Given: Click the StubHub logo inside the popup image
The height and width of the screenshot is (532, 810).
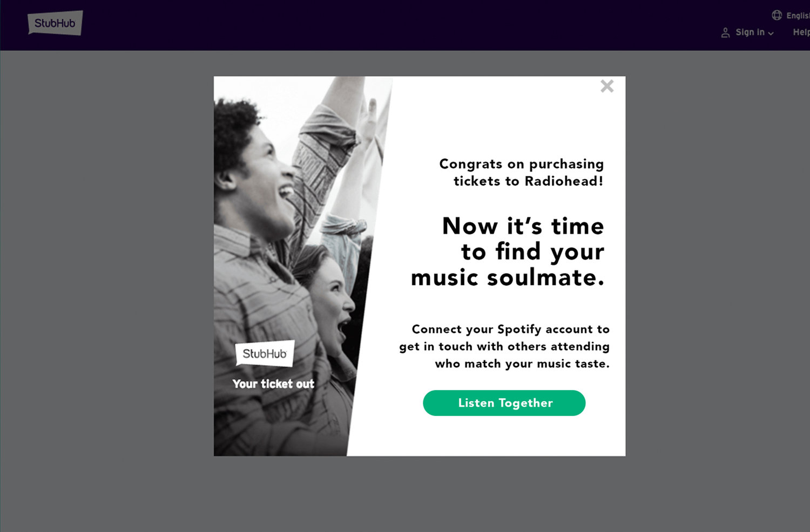Looking at the screenshot, I should (x=265, y=353).
